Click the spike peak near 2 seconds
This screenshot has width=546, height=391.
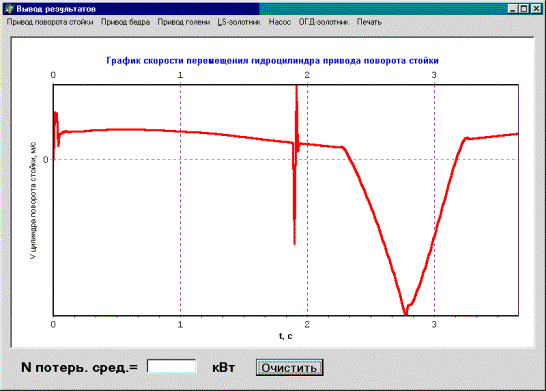click(x=296, y=87)
